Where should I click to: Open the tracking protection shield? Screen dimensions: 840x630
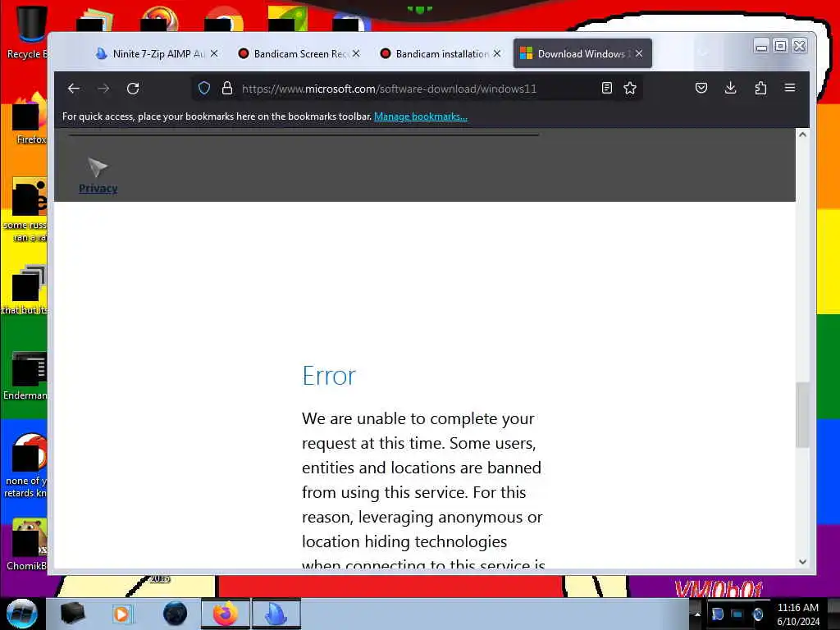(x=204, y=89)
